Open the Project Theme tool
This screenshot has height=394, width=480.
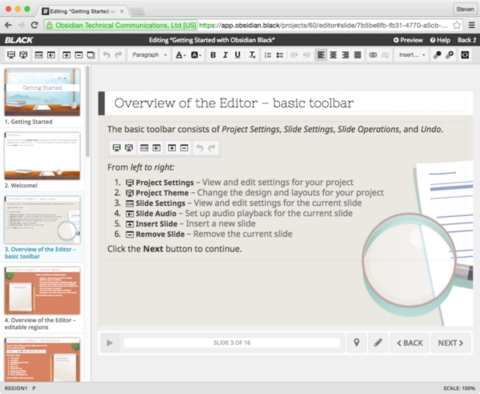23,55
